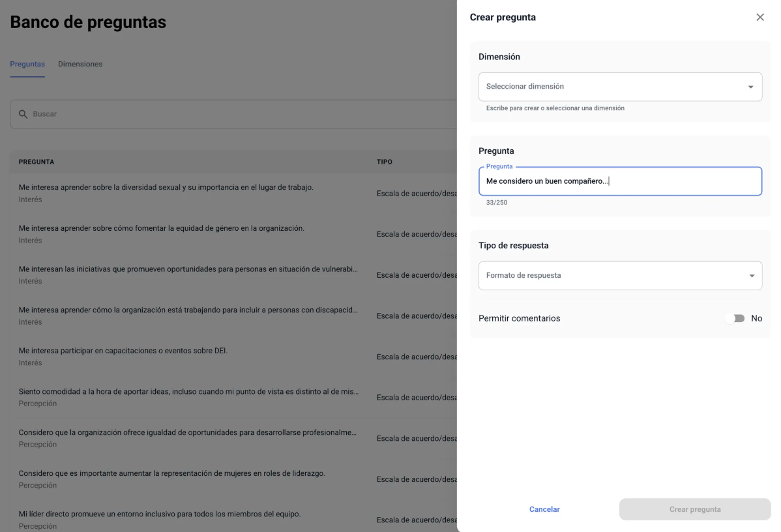Click the search magnifier icon

(23, 114)
